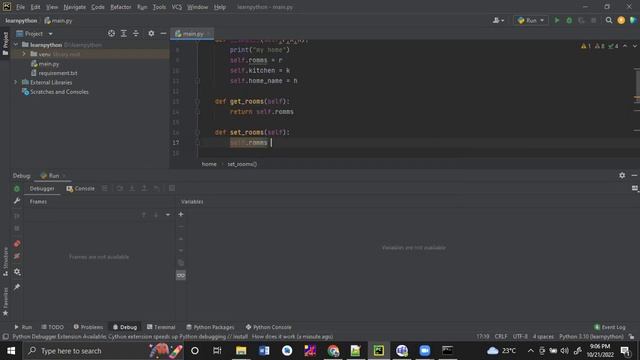
Task: Open Windows Start menu
Action: click(11, 351)
